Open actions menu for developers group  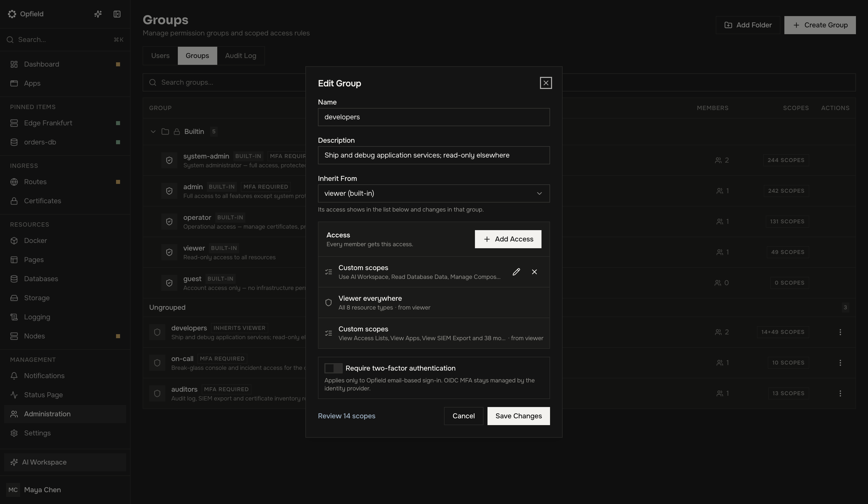(840, 332)
